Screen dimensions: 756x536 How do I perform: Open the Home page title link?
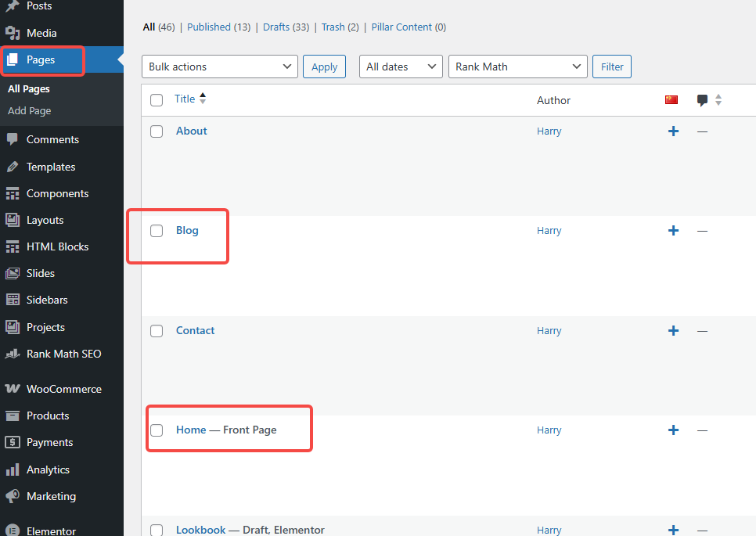tap(191, 430)
